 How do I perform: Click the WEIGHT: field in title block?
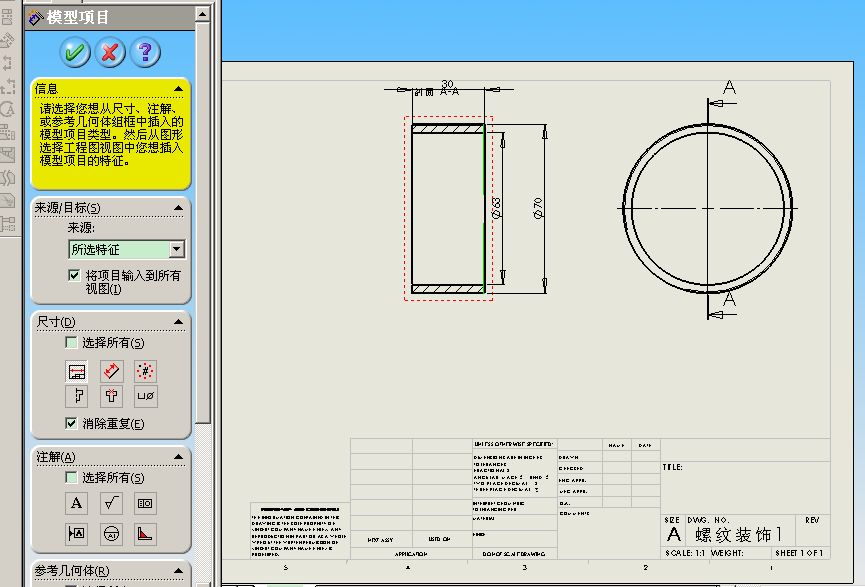point(727,553)
